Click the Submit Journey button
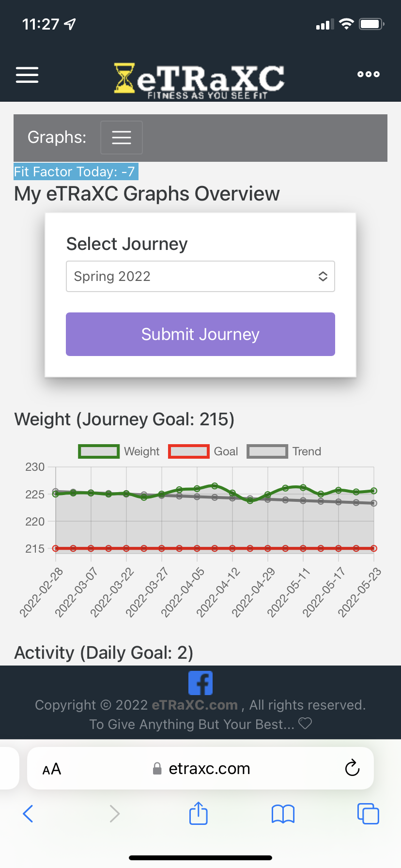This screenshot has width=401, height=868. 200,334
